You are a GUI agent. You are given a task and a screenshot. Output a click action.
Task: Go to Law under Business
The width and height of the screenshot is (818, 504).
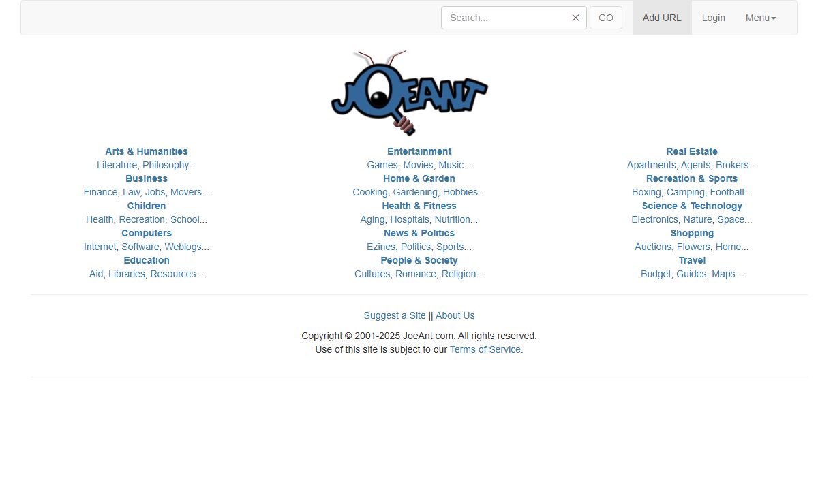tap(131, 192)
